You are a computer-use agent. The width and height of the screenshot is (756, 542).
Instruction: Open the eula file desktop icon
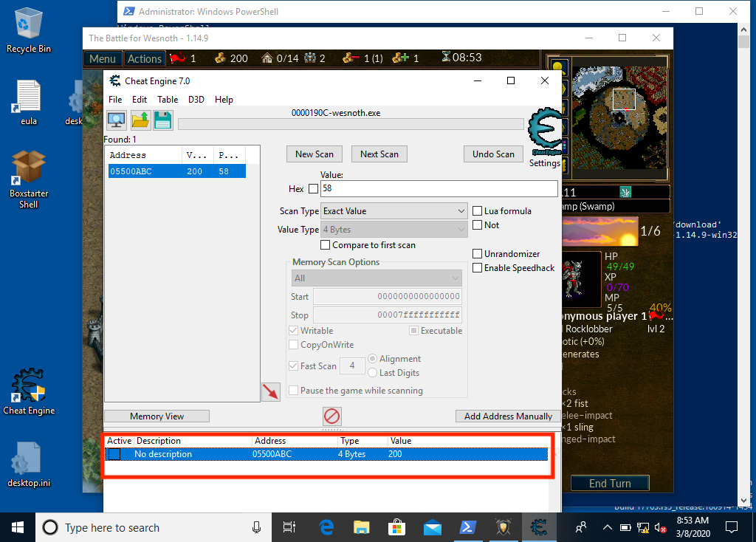coord(29,103)
